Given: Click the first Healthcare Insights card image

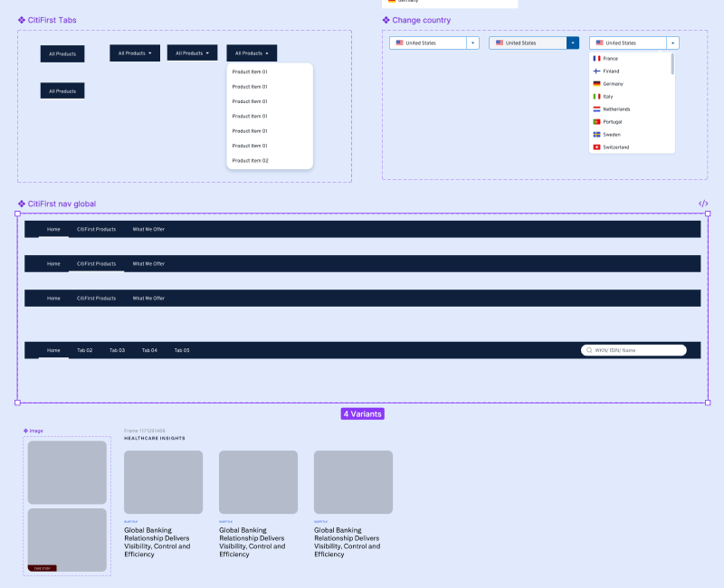Looking at the screenshot, I should pos(164,482).
